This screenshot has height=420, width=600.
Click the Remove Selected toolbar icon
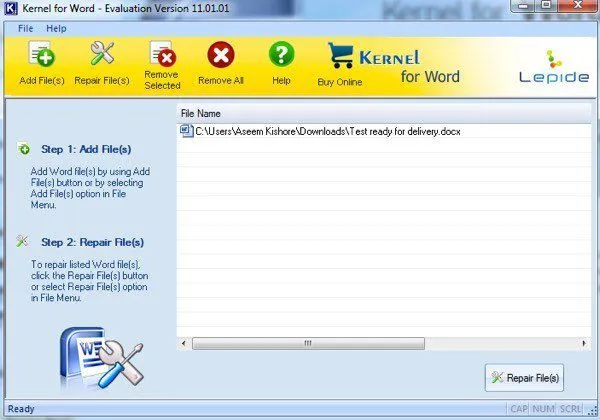pos(163,54)
